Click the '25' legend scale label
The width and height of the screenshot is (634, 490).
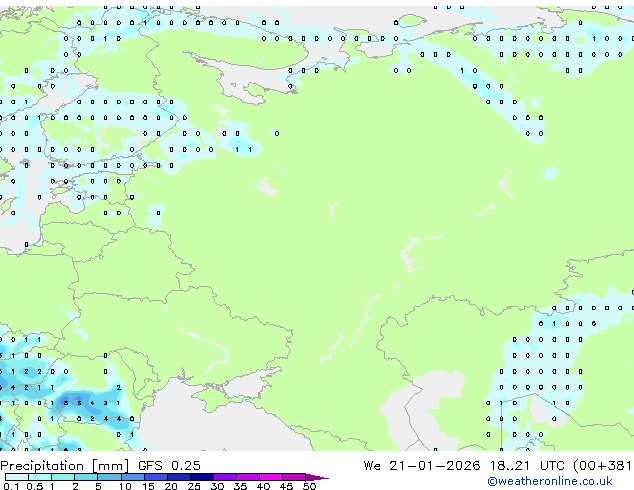(x=194, y=486)
